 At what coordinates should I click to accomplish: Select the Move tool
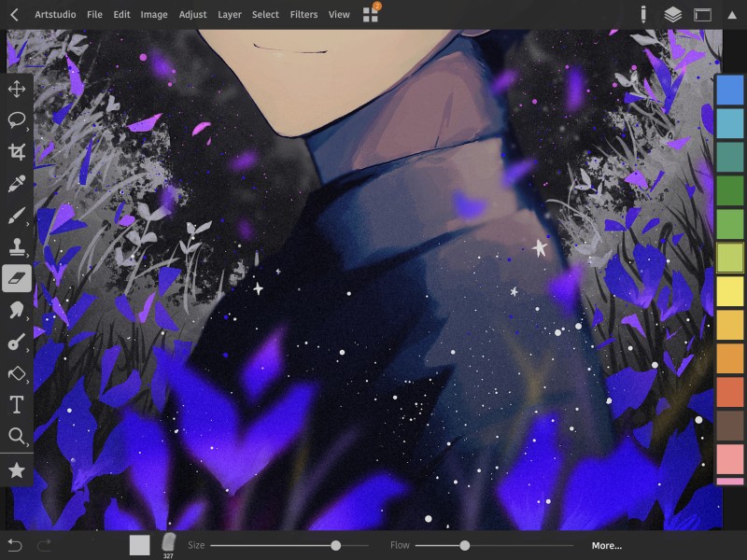(17, 89)
